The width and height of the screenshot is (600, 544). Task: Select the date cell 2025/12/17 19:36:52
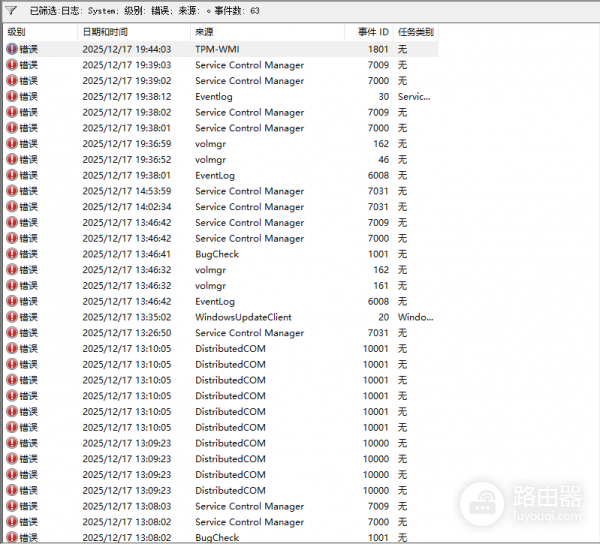point(127,160)
